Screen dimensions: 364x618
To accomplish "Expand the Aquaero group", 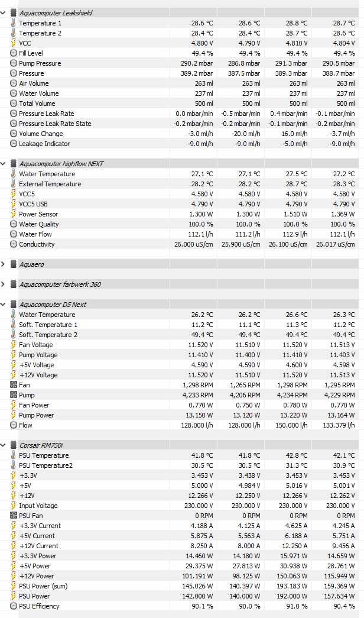I will pos(3,264).
